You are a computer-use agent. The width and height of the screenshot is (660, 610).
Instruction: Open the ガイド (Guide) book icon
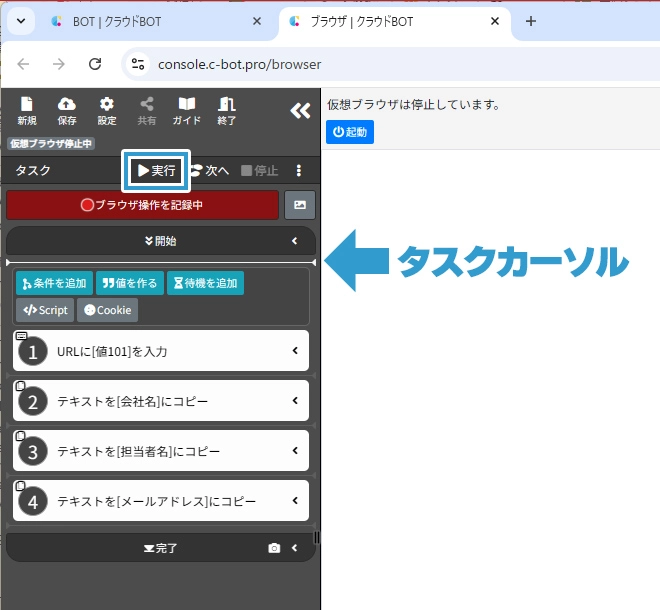click(x=186, y=109)
